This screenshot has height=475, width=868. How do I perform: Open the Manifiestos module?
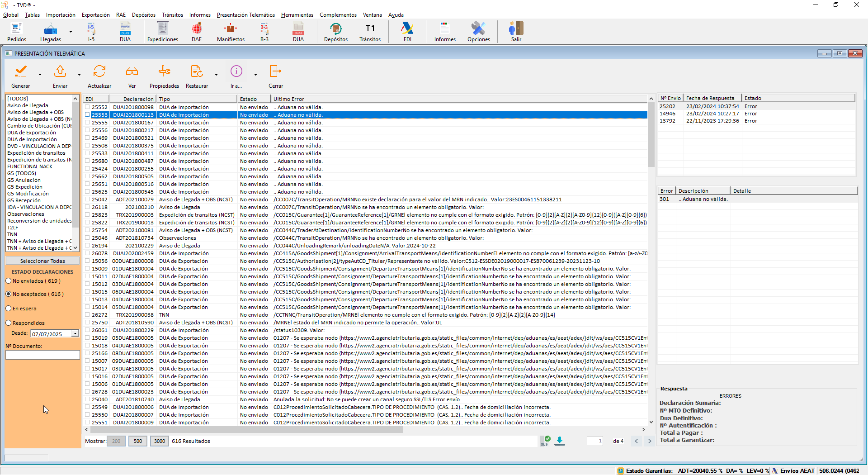(231, 29)
